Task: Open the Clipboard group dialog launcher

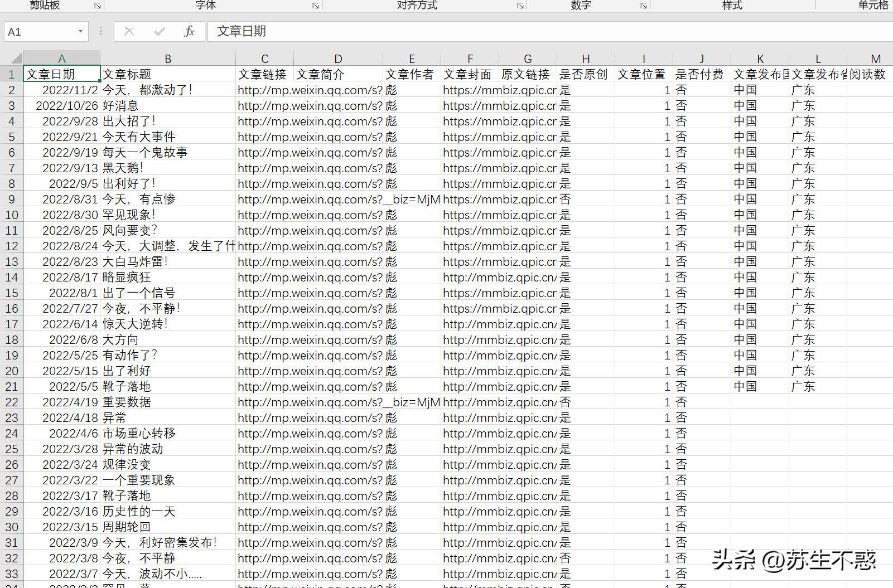Action: tap(98, 6)
